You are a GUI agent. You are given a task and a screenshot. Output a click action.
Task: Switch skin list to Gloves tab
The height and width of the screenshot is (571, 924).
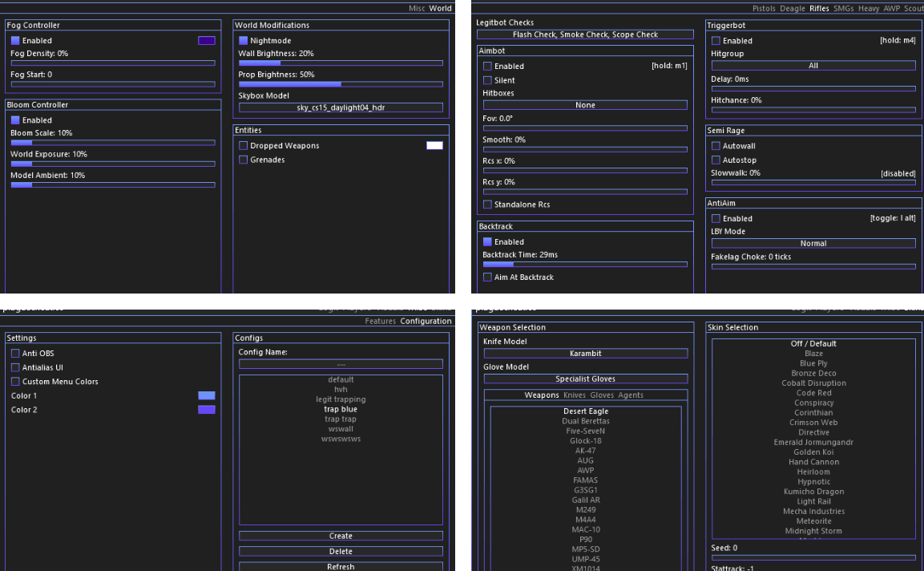pyautogui.click(x=602, y=395)
